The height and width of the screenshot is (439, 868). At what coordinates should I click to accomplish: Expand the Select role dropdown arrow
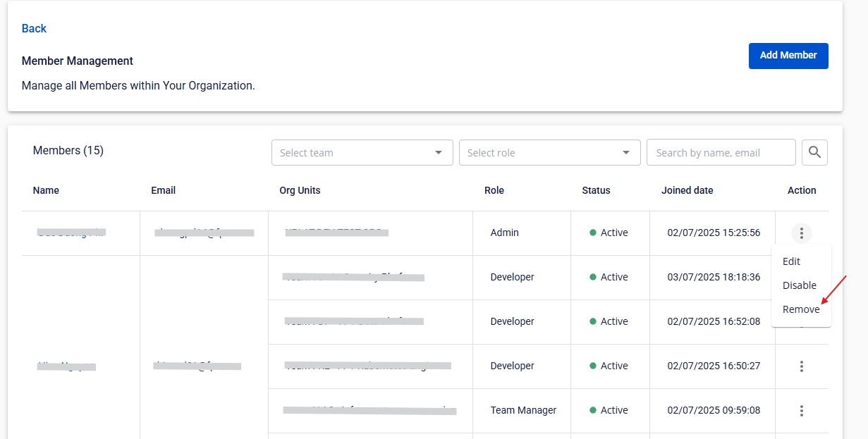626,153
